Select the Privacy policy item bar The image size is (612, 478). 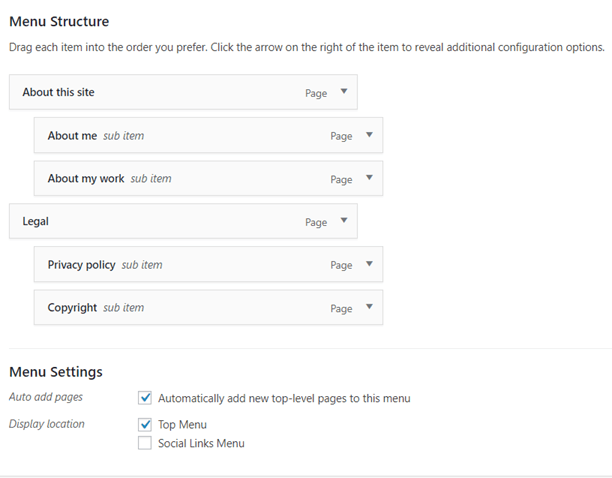pos(208,264)
